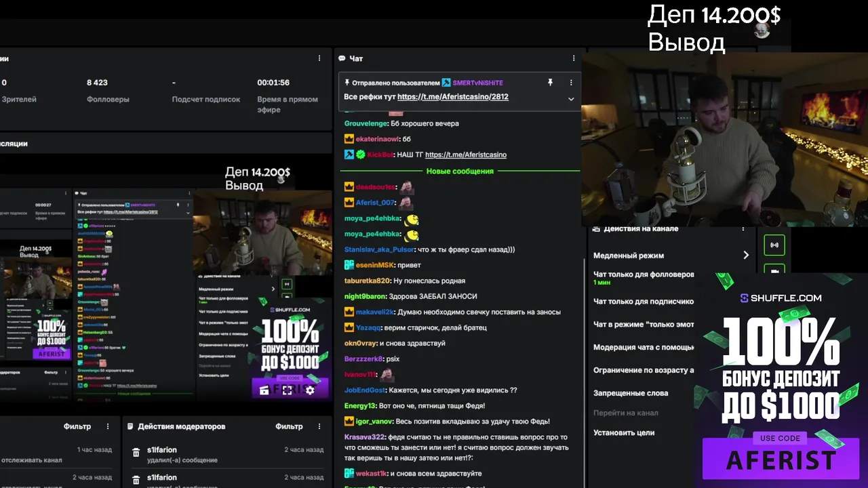Screen dimensions: 868x488
Task: Click the 8 423 followers count
Action: pyautogui.click(x=97, y=83)
